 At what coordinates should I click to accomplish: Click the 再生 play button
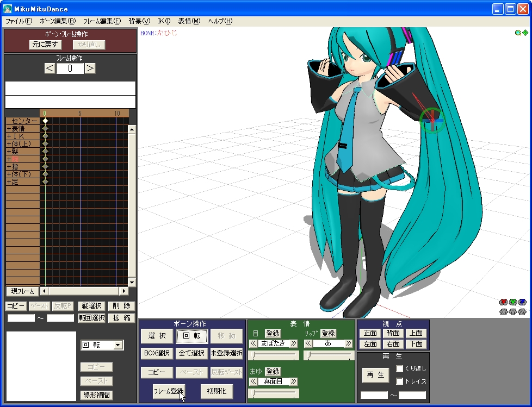click(375, 375)
